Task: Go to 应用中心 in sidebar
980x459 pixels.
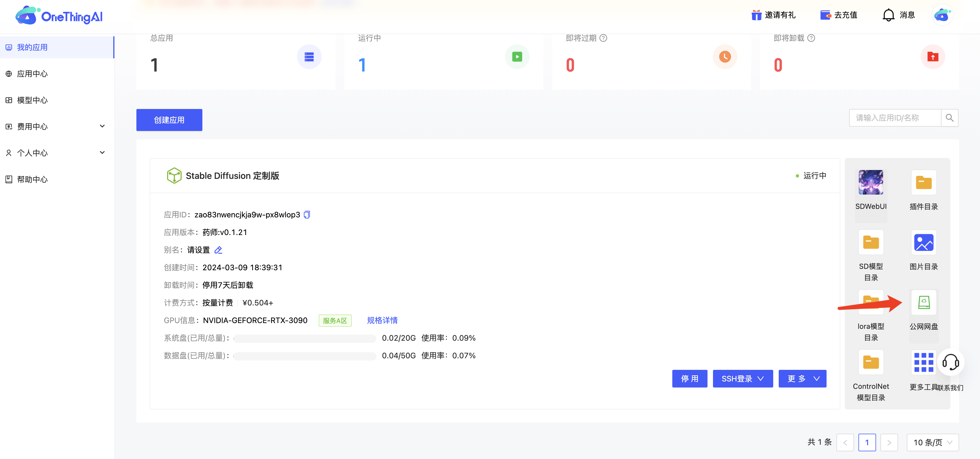Action: 32,74
